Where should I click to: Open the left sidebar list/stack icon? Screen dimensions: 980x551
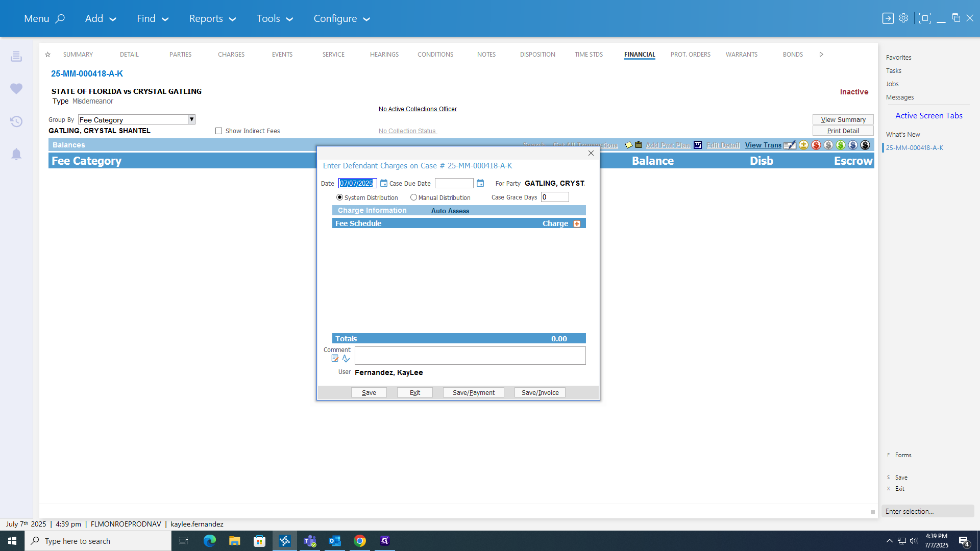16,56
